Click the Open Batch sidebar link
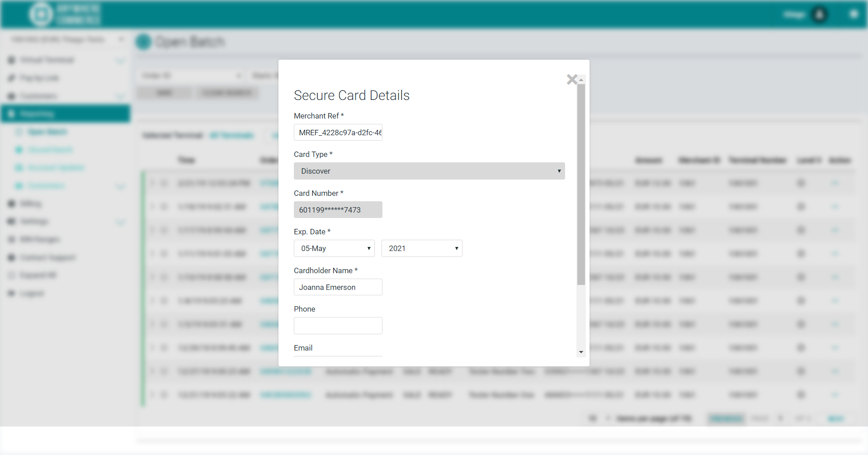The height and width of the screenshot is (455, 868). 47,132
